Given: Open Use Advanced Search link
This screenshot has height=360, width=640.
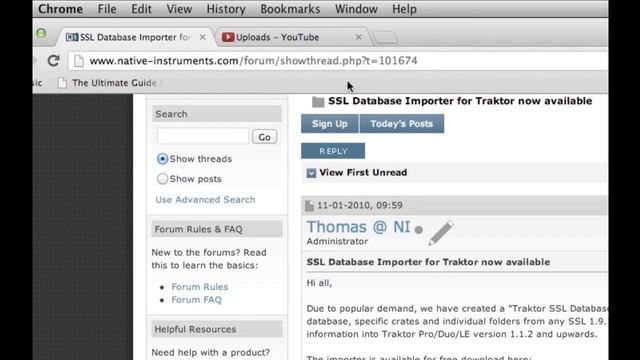Looking at the screenshot, I should 205,200.
